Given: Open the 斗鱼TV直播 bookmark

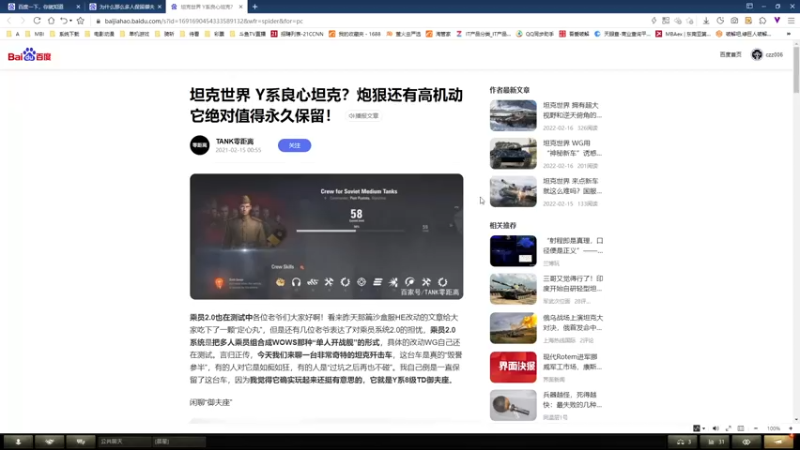Looking at the screenshot, I should (248, 34).
